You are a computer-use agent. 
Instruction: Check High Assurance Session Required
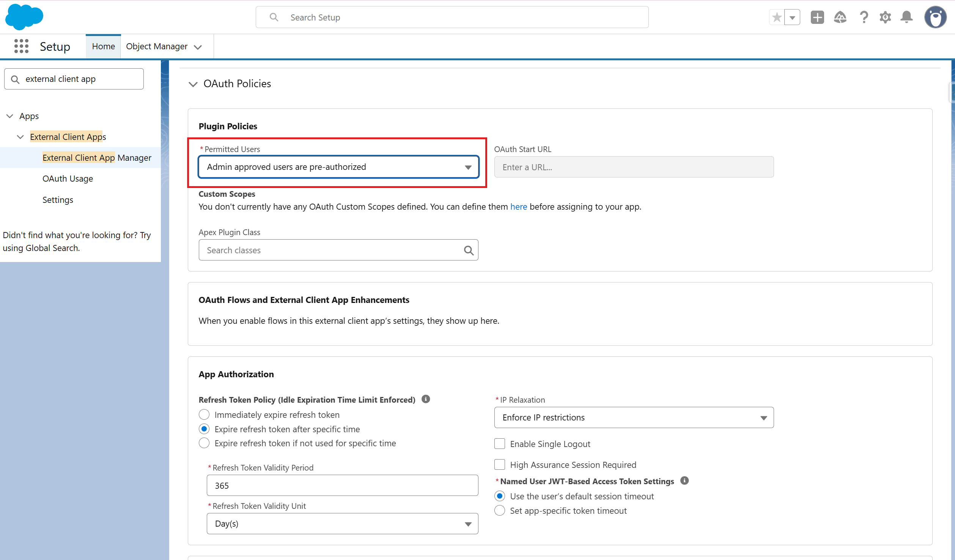(500, 464)
